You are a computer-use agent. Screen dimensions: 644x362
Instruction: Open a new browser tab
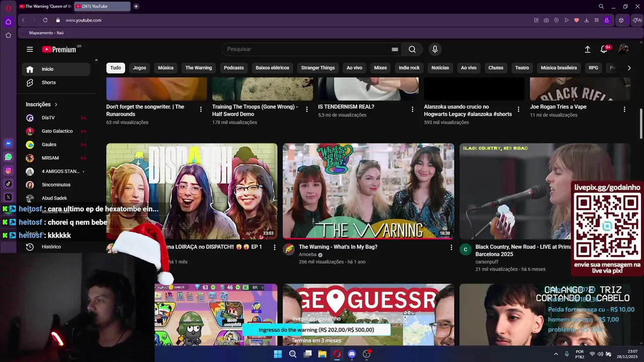[136, 7]
